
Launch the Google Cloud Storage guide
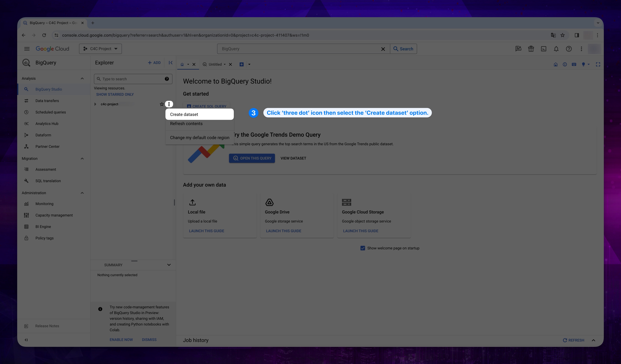pyautogui.click(x=360, y=231)
